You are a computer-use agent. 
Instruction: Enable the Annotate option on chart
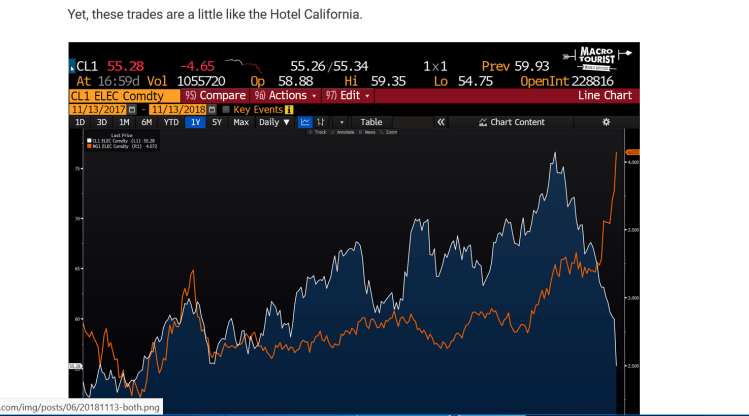click(x=345, y=132)
